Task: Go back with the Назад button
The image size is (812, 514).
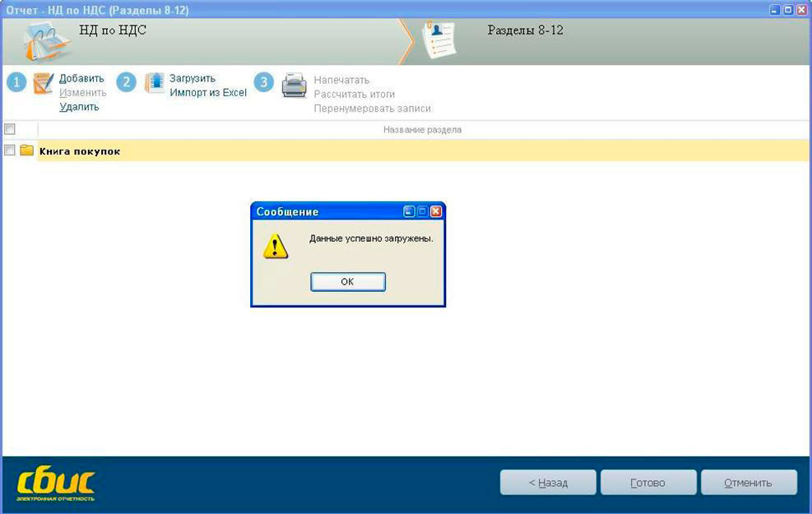Action: [548, 483]
